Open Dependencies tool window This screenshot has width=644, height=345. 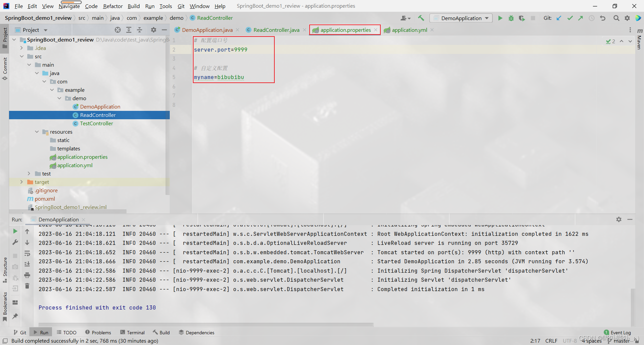[197, 332]
